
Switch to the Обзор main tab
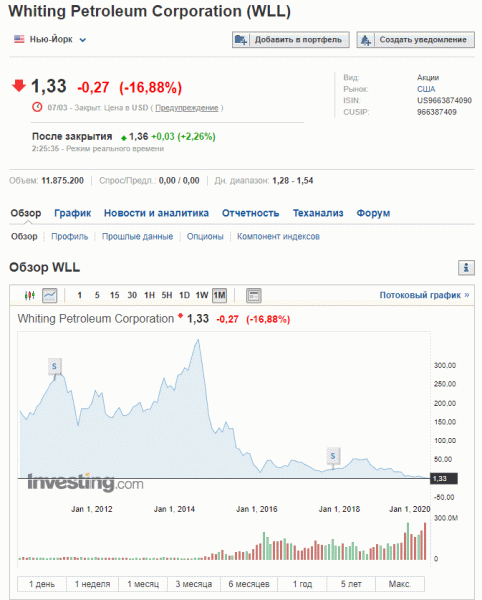pos(26,213)
